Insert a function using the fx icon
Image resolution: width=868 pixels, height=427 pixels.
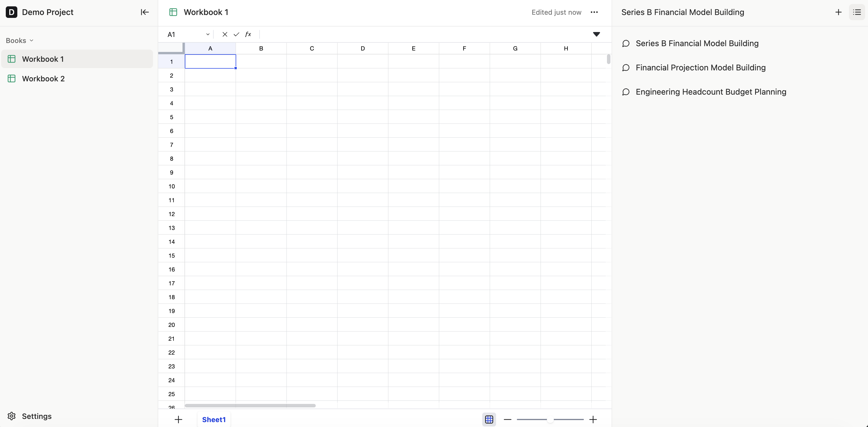tap(248, 34)
